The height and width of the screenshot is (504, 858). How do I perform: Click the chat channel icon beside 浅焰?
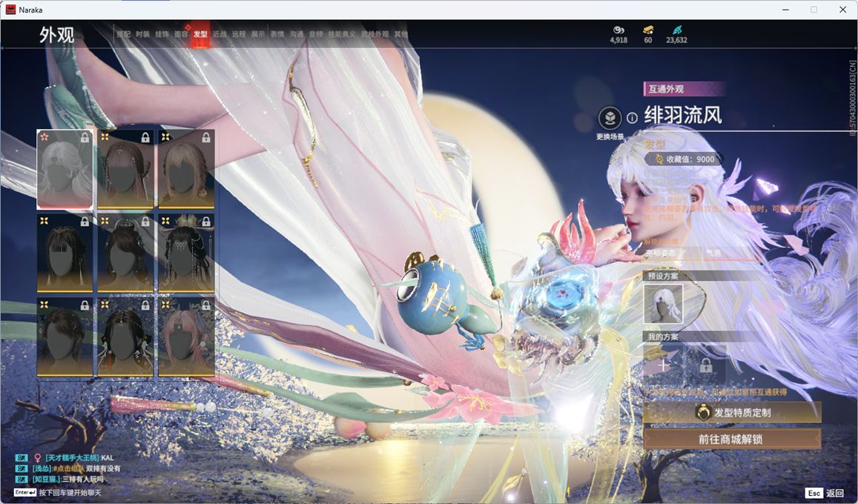click(x=22, y=468)
